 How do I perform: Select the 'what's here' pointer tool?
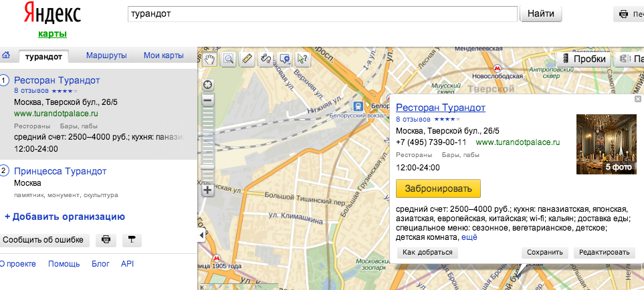[302, 59]
